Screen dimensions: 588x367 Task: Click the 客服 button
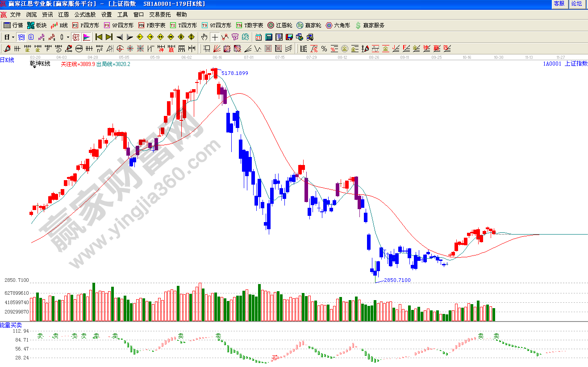[559, 4]
